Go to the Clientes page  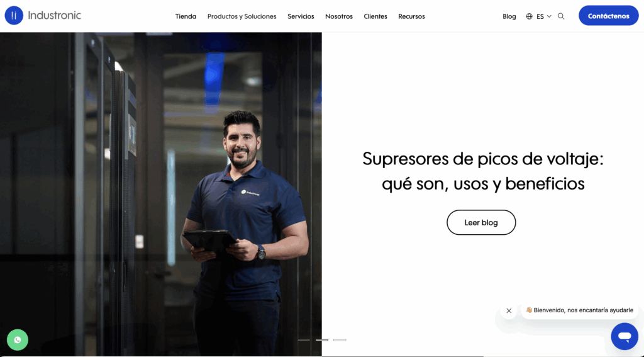pyautogui.click(x=375, y=16)
